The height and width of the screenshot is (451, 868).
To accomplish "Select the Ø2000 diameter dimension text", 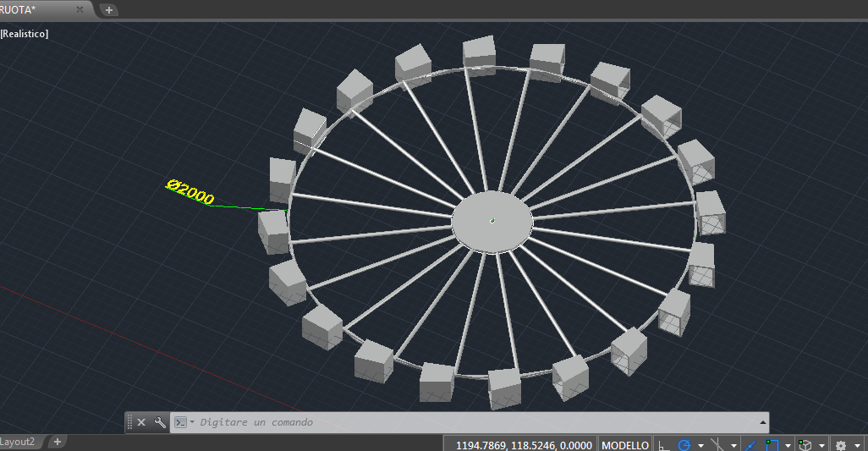I will click(190, 192).
